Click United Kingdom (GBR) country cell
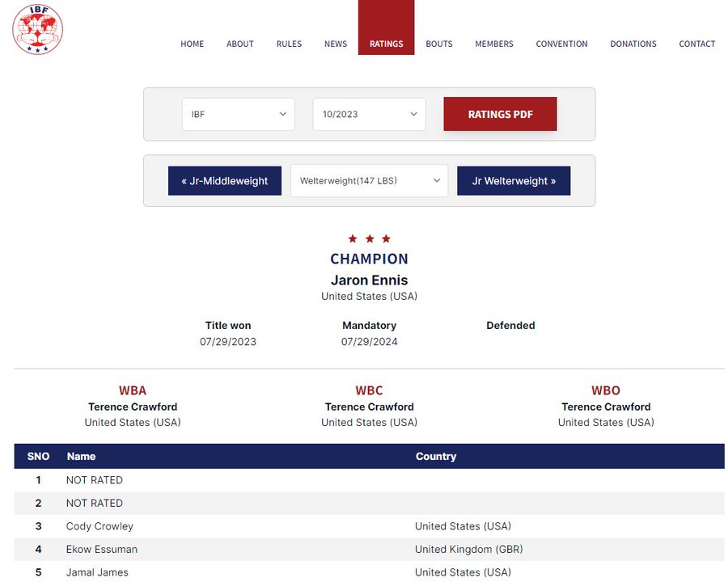This screenshot has height=582, width=728. pyautogui.click(x=469, y=550)
